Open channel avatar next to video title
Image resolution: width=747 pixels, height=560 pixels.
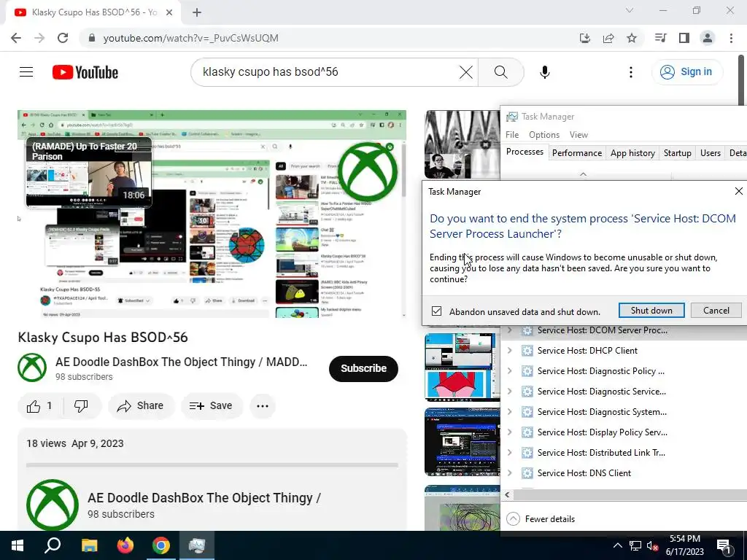pyautogui.click(x=32, y=367)
